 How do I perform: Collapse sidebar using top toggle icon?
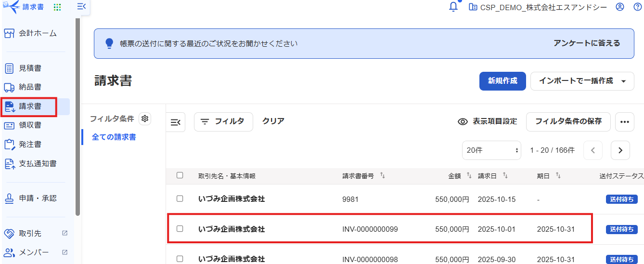pos(81,7)
